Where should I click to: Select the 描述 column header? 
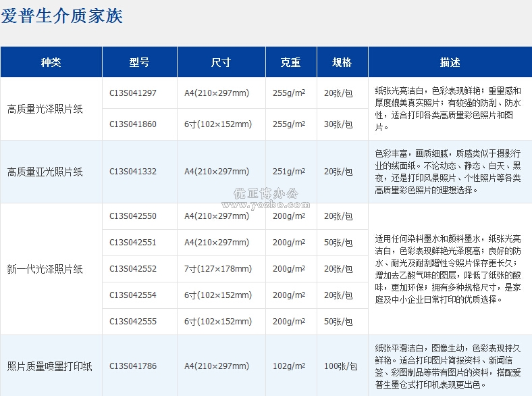[450, 62]
